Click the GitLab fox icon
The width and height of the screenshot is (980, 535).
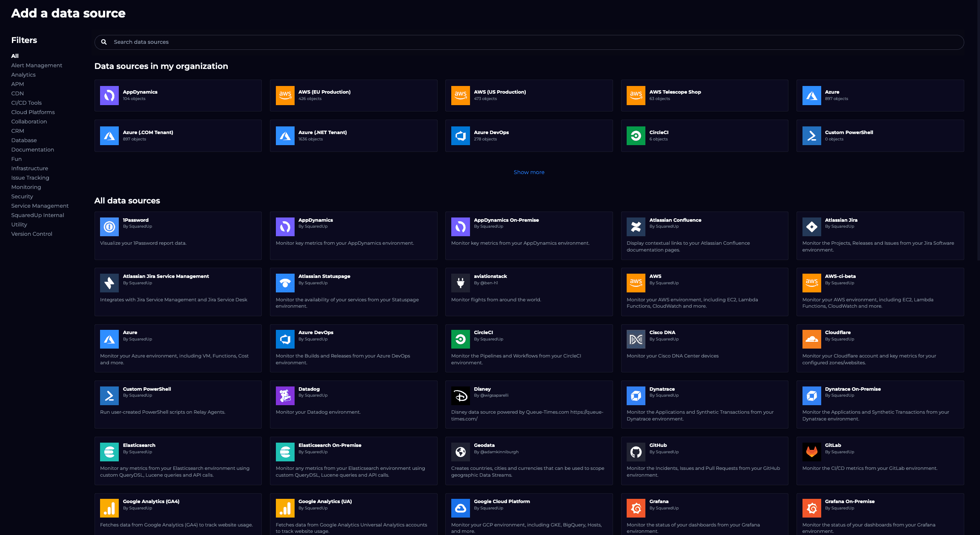pos(812,452)
